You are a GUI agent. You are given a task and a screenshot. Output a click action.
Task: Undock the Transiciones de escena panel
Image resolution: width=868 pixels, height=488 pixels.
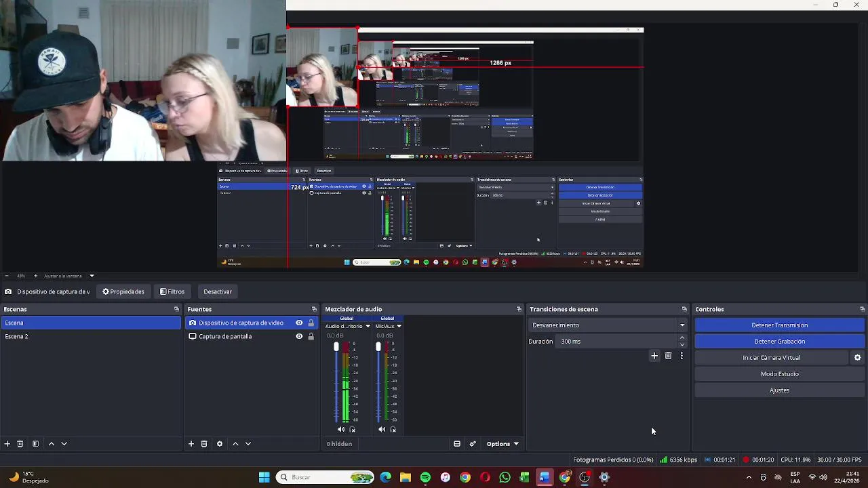[x=684, y=309]
